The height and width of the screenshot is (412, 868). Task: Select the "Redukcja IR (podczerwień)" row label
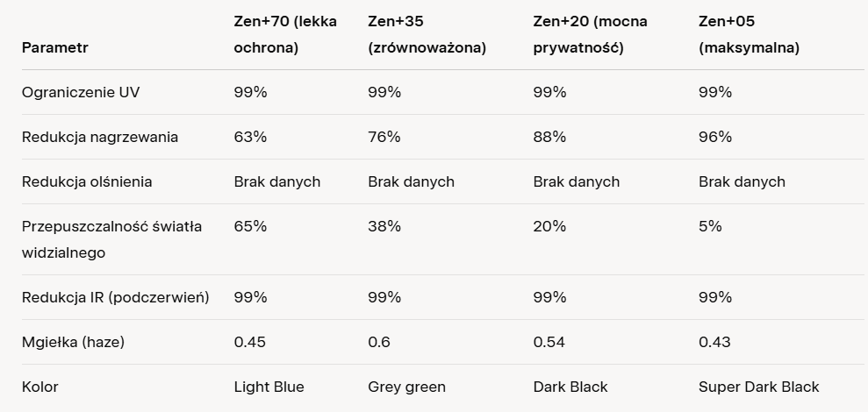(115, 297)
